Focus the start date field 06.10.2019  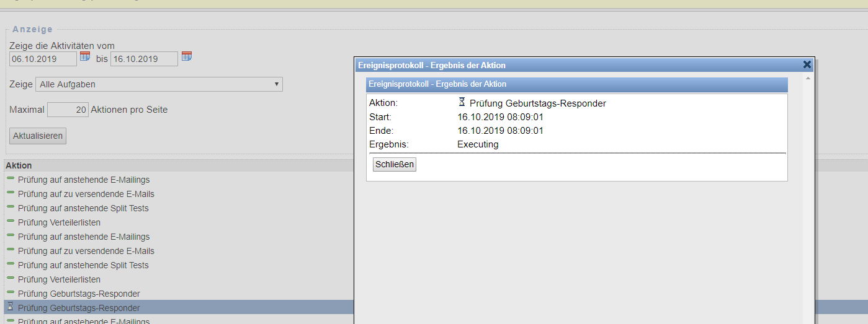tap(43, 59)
